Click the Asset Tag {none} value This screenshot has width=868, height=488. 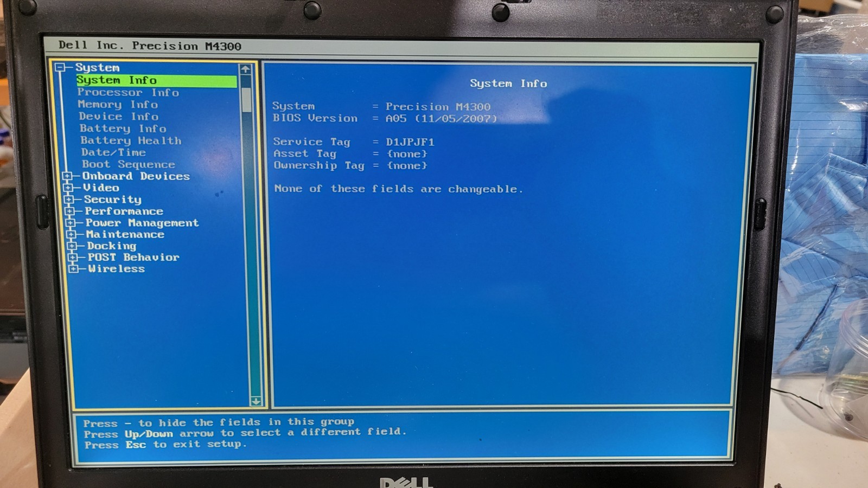[407, 154]
